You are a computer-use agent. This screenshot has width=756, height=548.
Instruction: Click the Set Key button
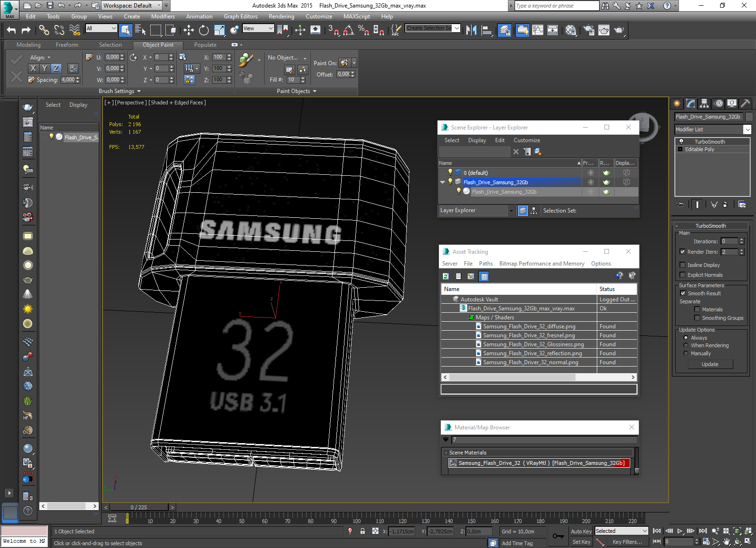581,542
